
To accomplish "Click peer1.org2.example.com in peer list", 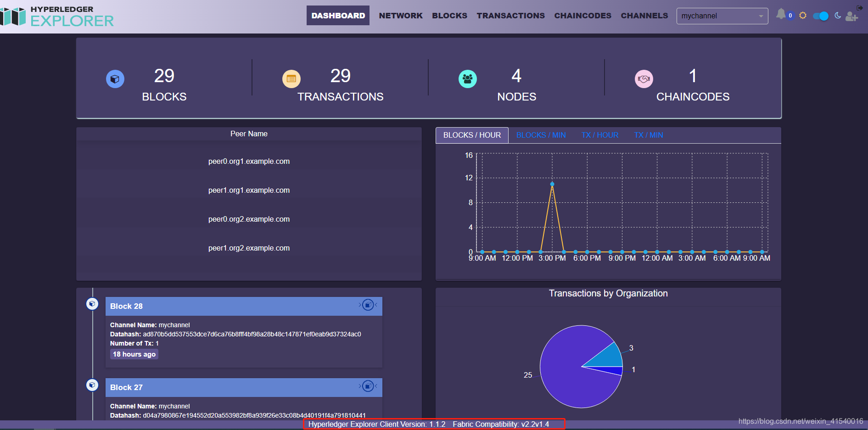I will (x=249, y=248).
